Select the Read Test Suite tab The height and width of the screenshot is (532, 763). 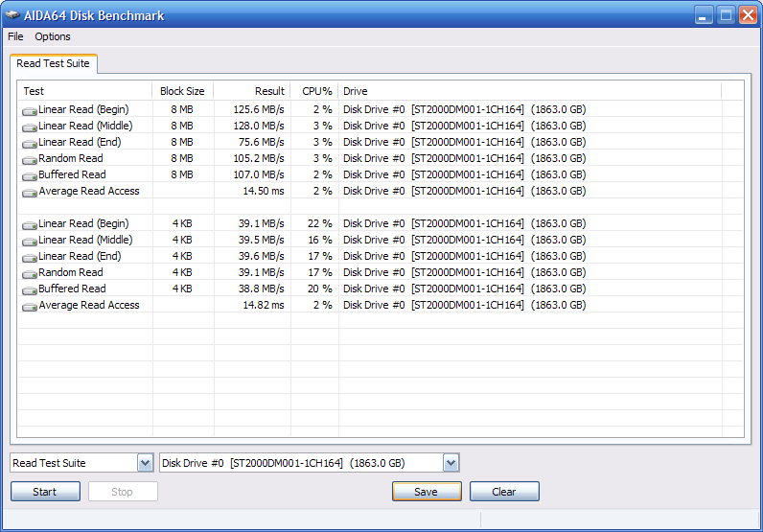click(x=53, y=63)
